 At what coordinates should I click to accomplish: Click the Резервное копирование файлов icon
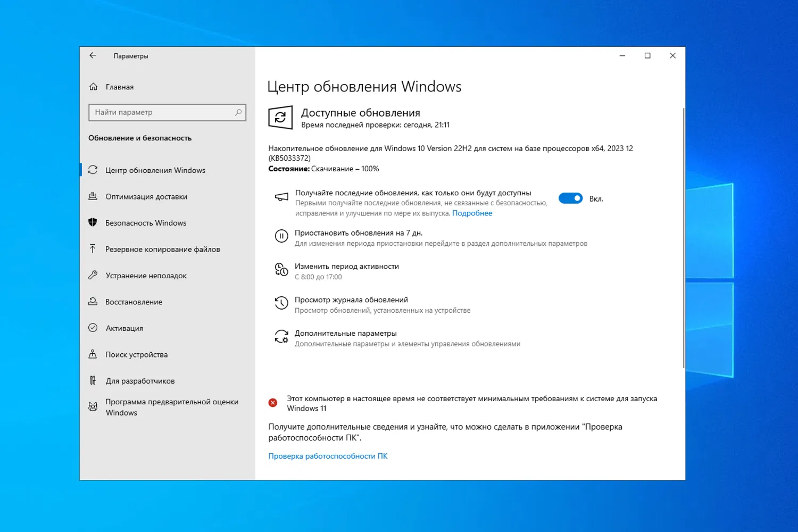[x=94, y=248]
